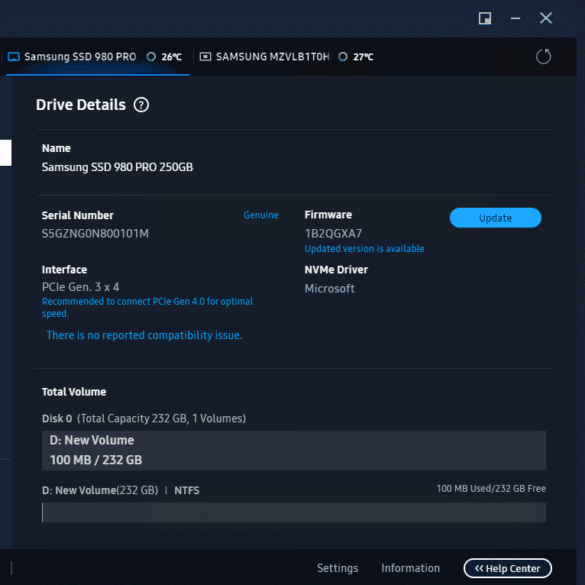585x585 pixels.
Task: Click 'Updated version is available' notice
Action: tap(364, 249)
